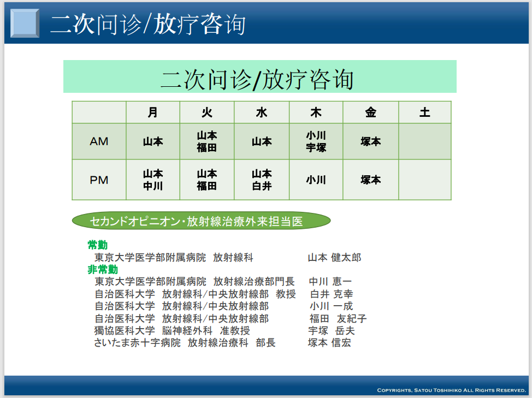Click the 水 column header cell
The height and width of the screenshot is (398, 532).
[x=262, y=112]
